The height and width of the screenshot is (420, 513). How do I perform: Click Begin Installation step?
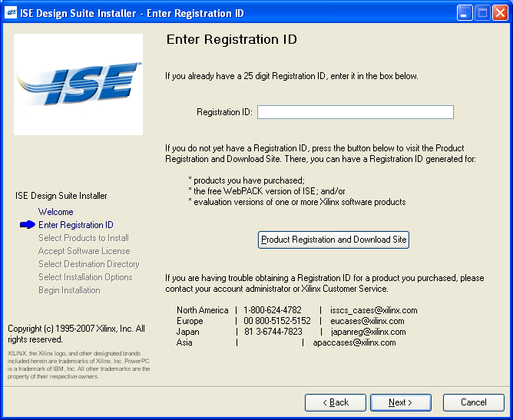point(69,290)
